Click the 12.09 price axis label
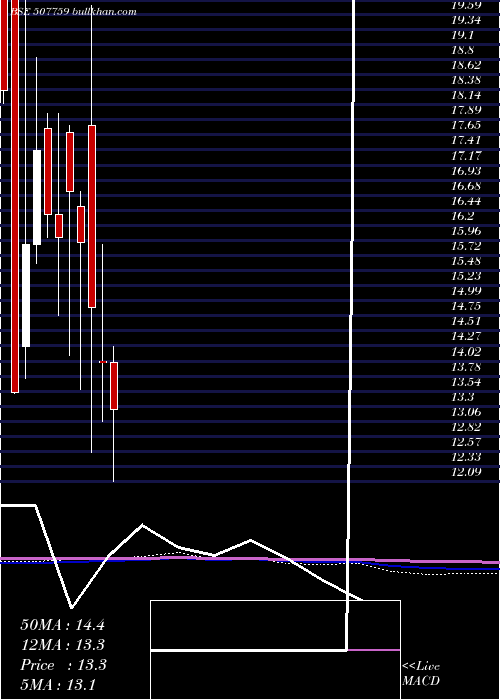Screen dimensions: 500x700 pos(466,472)
